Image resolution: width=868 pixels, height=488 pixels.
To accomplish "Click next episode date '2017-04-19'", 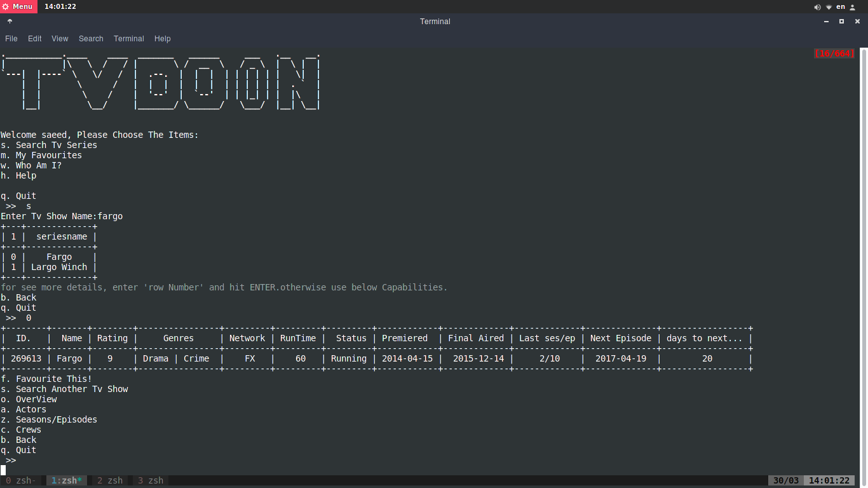I will [x=621, y=359].
